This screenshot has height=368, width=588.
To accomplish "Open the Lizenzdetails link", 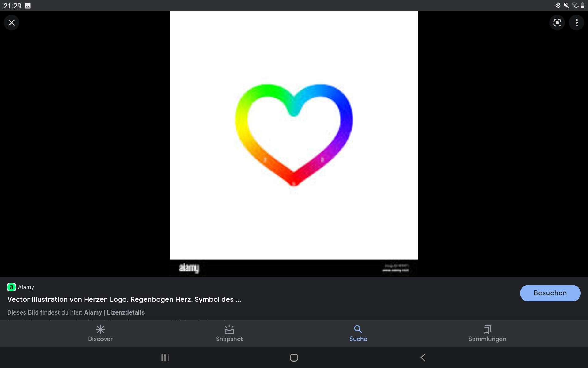I will click(x=126, y=312).
